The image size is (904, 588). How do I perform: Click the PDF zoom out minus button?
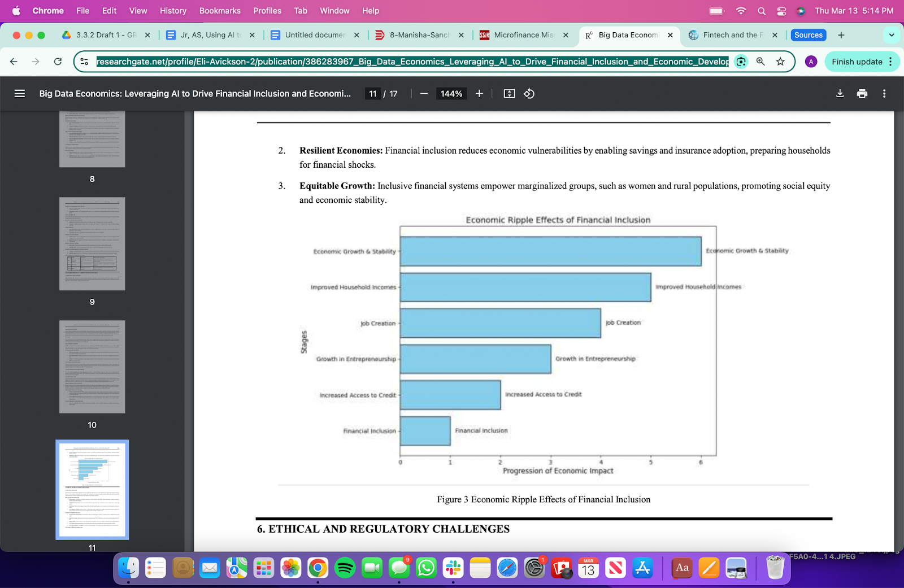[x=424, y=94]
